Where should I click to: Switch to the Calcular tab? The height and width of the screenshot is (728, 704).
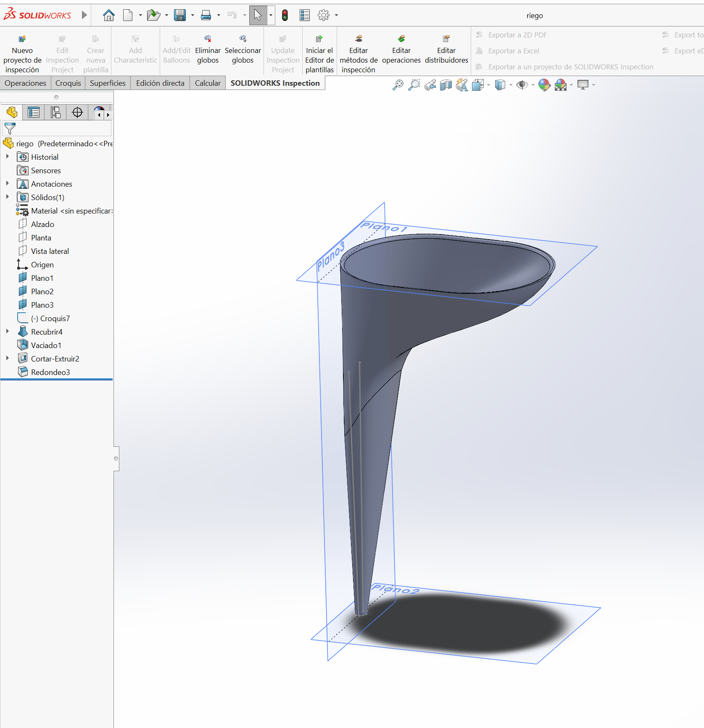[208, 83]
